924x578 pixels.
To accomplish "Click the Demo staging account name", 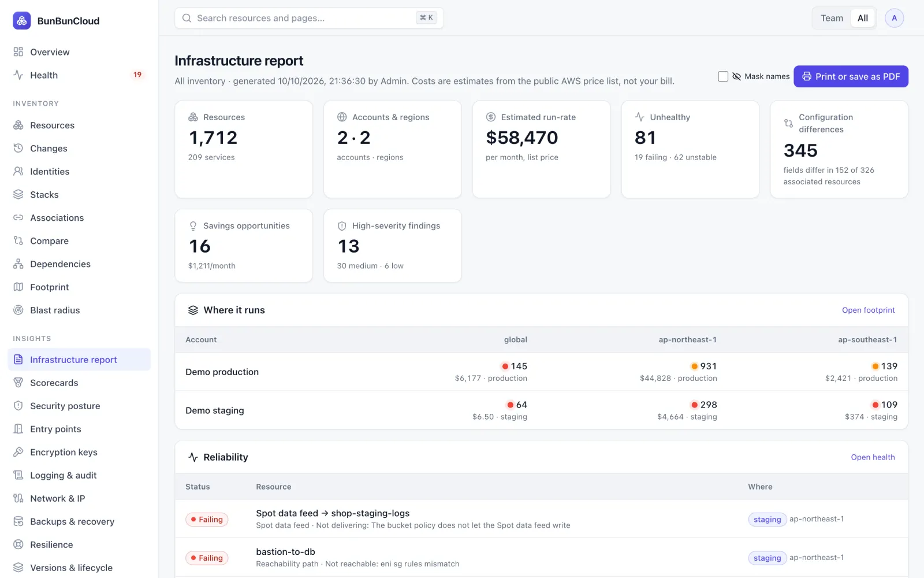I will point(215,410).
